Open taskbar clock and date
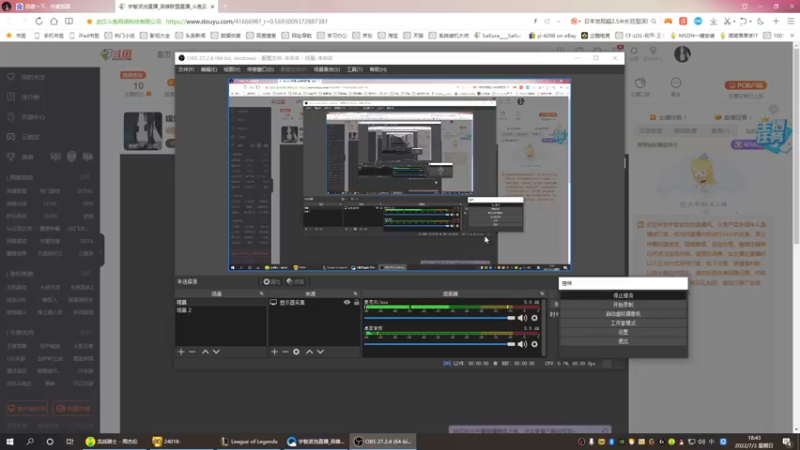 754,441
